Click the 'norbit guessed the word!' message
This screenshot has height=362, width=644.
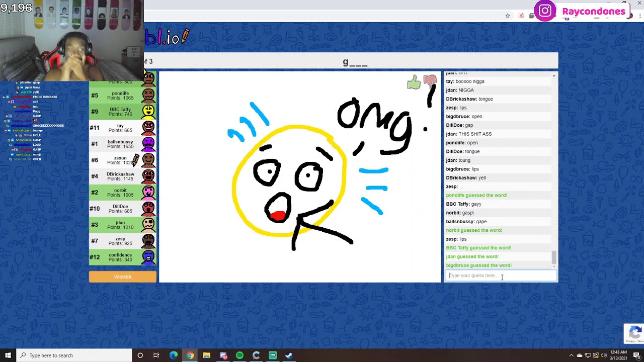474,230
